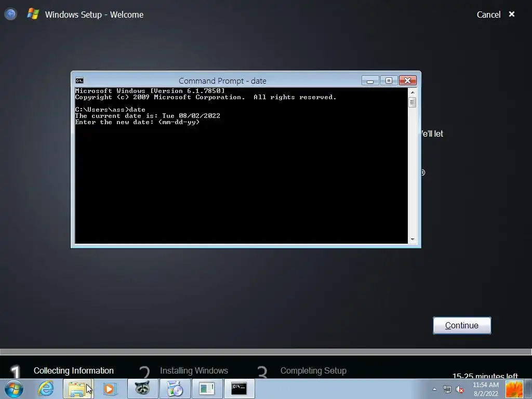
Task: Maximize the Command Prompt window
Action: [389, 81]
